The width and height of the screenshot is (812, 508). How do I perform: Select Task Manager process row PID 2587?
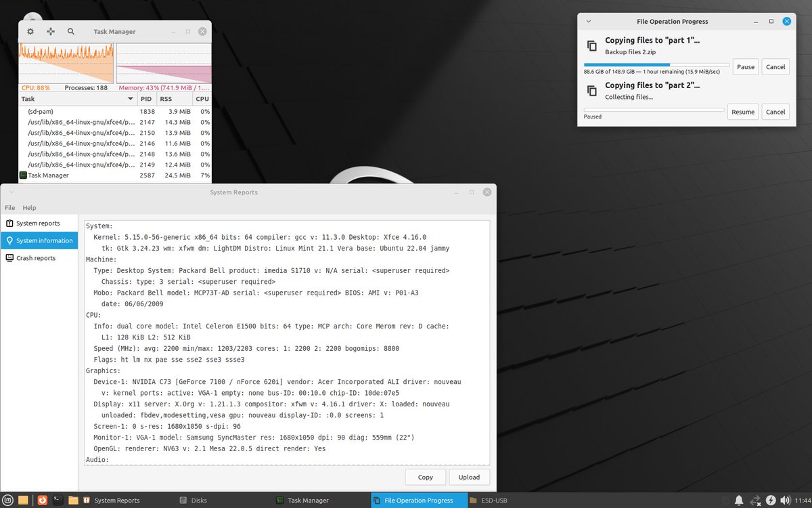coord(115,175)
